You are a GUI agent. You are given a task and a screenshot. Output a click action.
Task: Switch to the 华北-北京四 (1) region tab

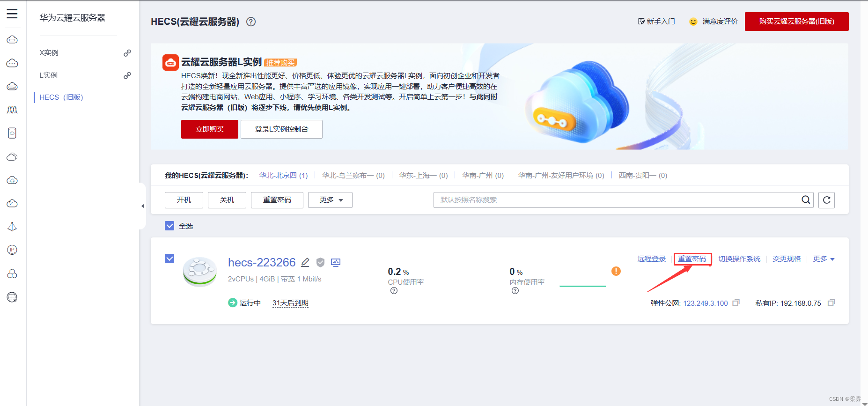point(284,176)
